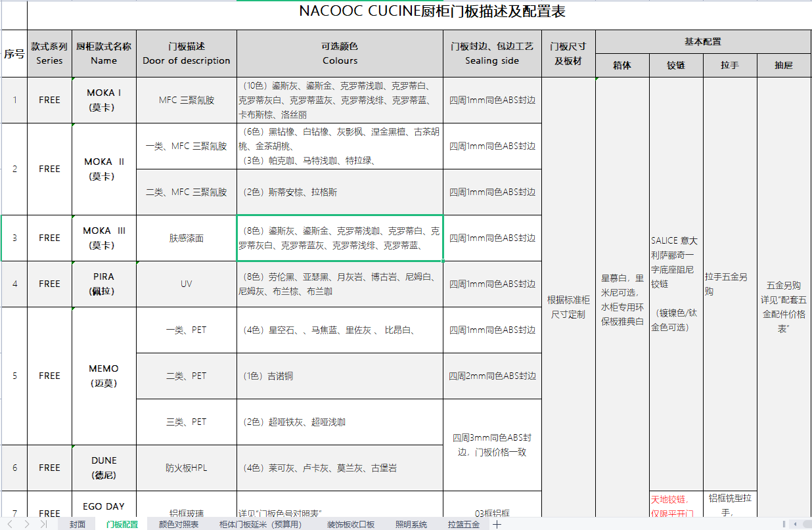This screenshot has width=812, height=530.
Task: Select the MOKA I (莫卡) name cell
Action: (x=104, y=100)
